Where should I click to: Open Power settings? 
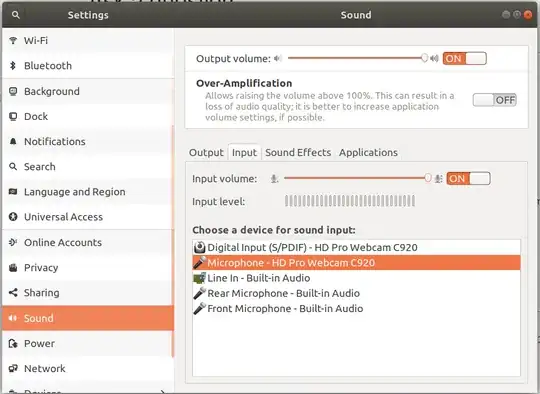pyautogui.click(x=87, y=343)
